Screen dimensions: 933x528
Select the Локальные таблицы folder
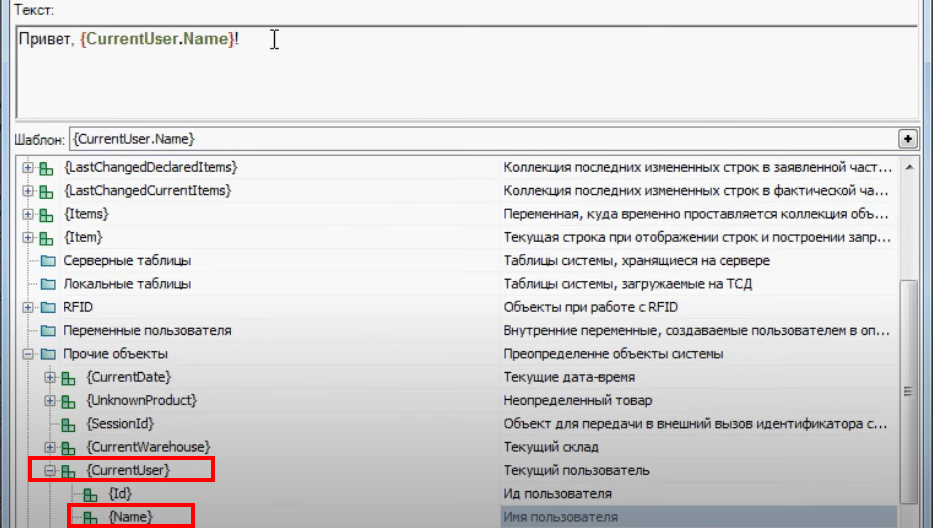point(127,283)
